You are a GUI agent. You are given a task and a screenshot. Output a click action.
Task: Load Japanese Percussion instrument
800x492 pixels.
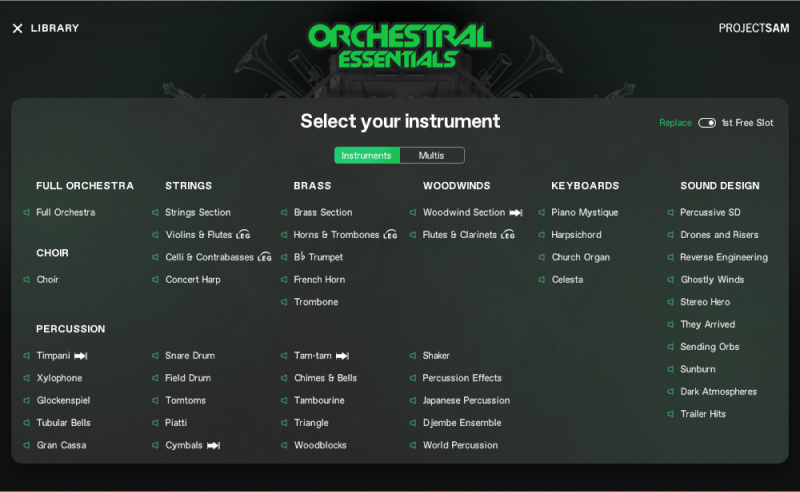click(x=466, y=401)
